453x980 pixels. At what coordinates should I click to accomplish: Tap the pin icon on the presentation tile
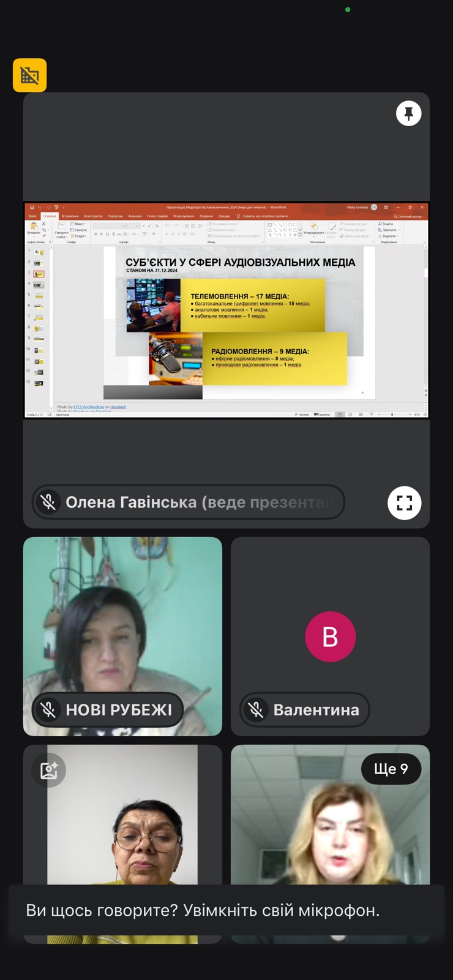[408, 113]
